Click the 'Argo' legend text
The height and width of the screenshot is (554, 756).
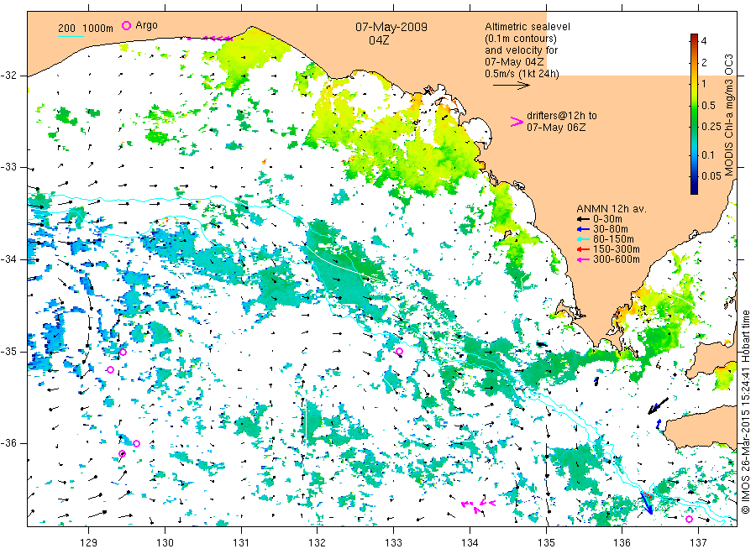pos(146,25)
